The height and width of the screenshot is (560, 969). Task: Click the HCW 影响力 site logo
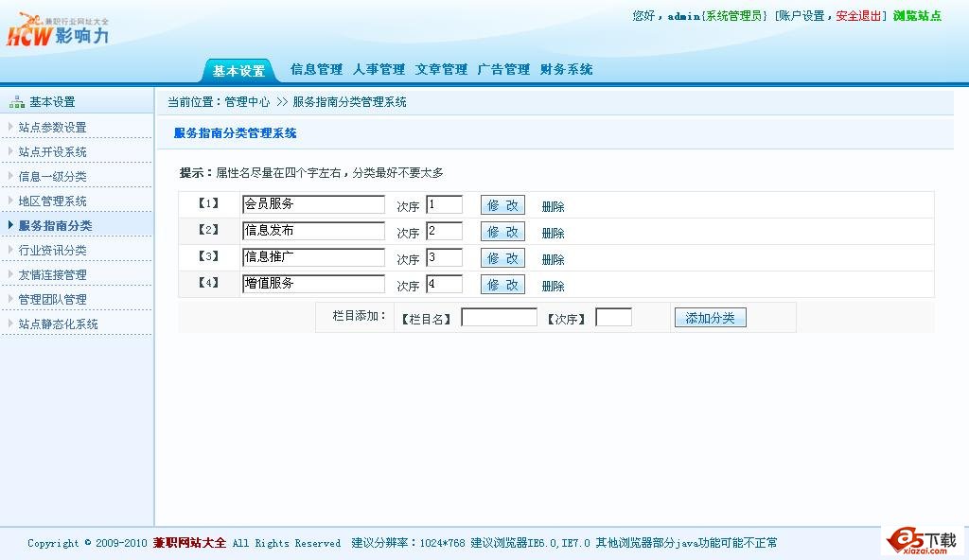click(58, 29)
